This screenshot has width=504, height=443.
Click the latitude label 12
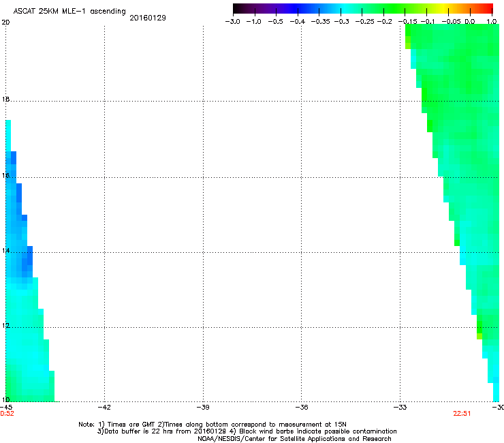[5, 326]
